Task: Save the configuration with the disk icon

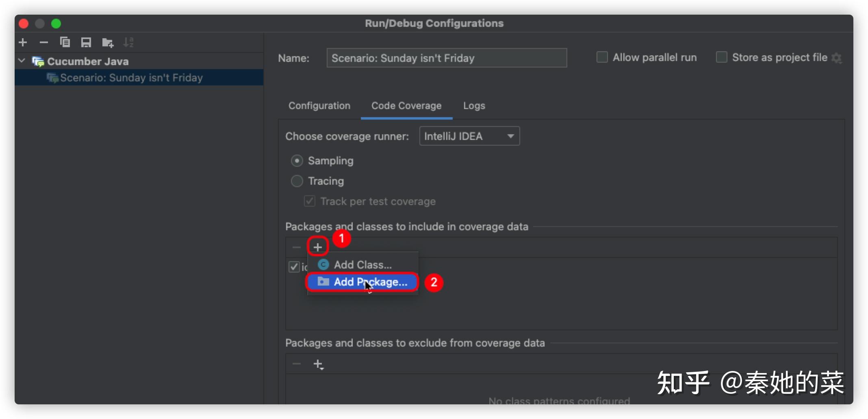Action: pyautogui.click(x=86, y=42)
